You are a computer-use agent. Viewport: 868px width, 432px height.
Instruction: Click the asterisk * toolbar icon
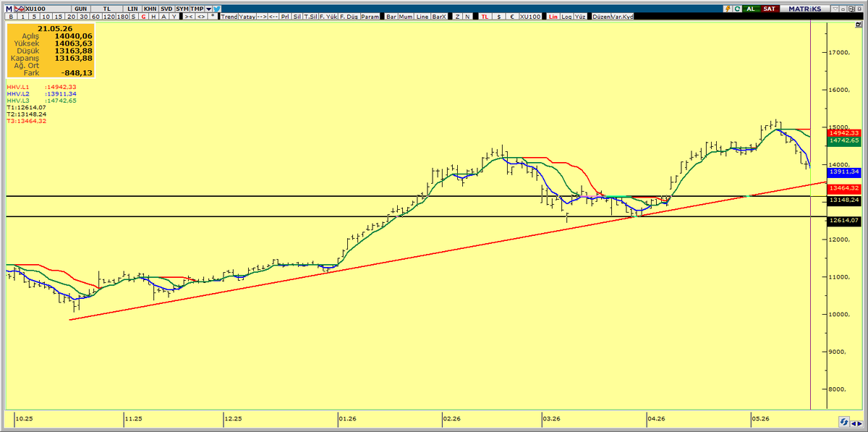tap(213, 17)
